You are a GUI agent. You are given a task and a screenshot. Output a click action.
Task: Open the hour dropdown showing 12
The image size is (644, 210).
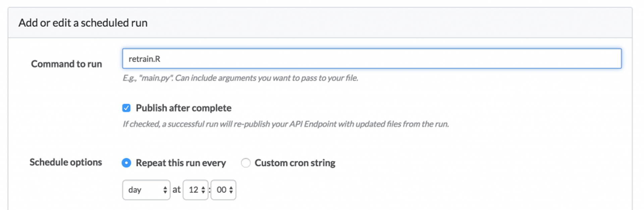pyautogui.click(x=195, y=190)
